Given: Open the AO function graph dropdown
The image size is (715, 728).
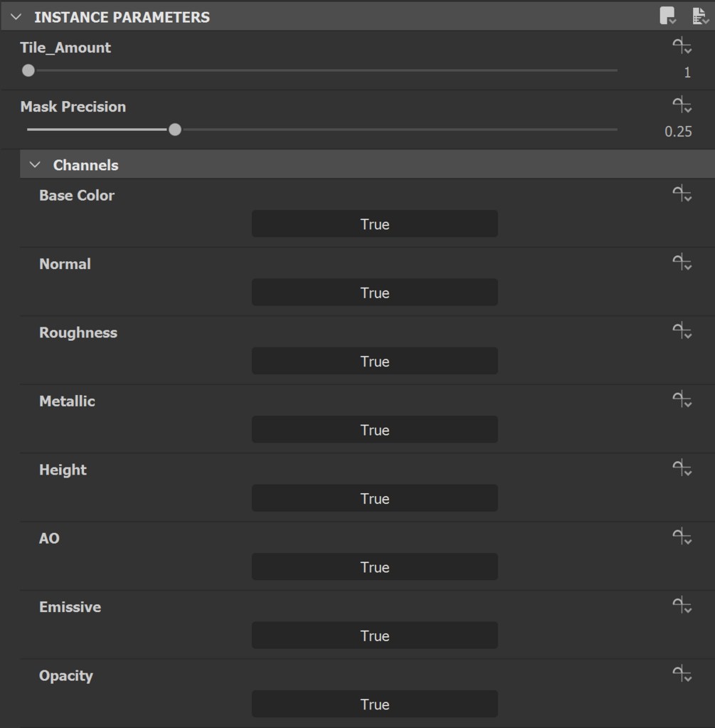Looking at the screenshot, I should click(x=682, y=537).
